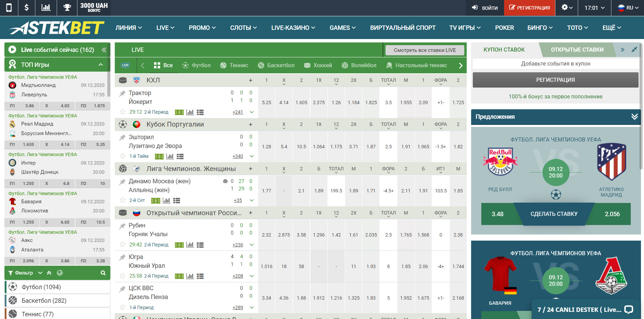Open the settings gear dropdown
This screenshot has height=319, width=644.
pyautogui.click(x=567, y=7)
